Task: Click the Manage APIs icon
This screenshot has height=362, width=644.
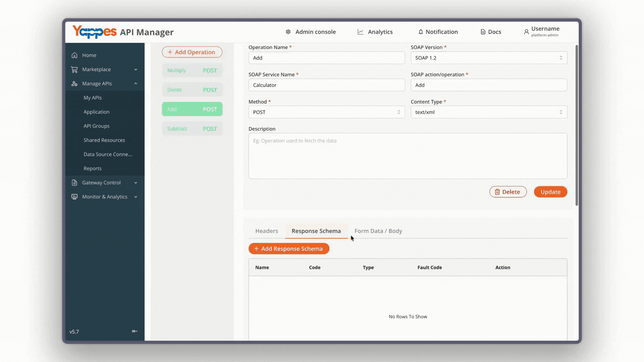Action: (74, 83)
